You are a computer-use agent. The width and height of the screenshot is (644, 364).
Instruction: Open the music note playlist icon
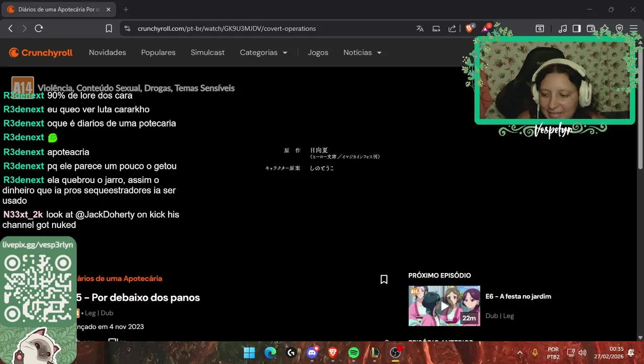click(562, 29)
